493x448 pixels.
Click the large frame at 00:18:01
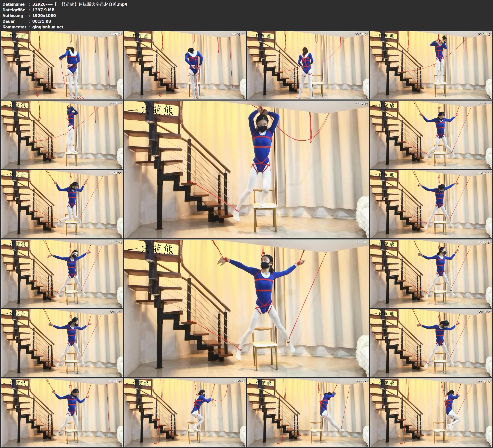click(x=246, y=308)
